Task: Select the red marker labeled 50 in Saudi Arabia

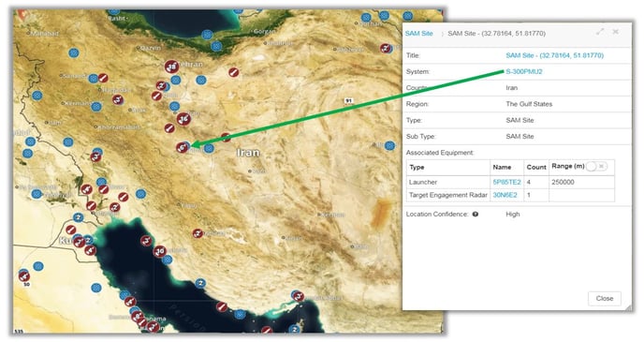Action: pos(24,276)
